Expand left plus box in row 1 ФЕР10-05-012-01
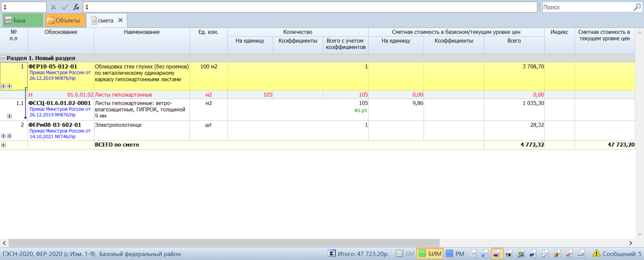The image size is (644, 260). click(3, 86)
